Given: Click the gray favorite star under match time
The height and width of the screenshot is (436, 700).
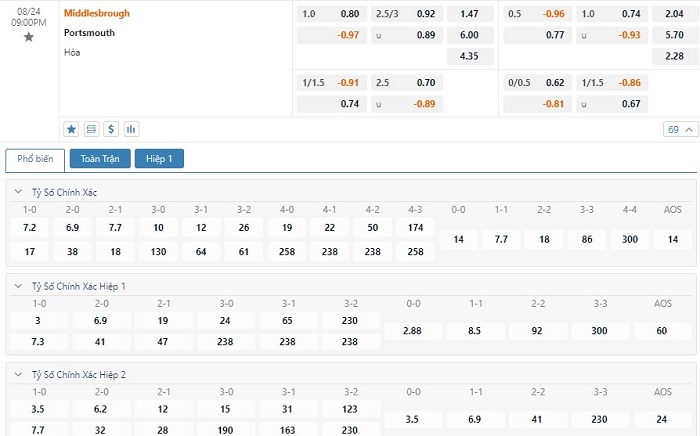Looking at the screenshot, I should [29, 37].
